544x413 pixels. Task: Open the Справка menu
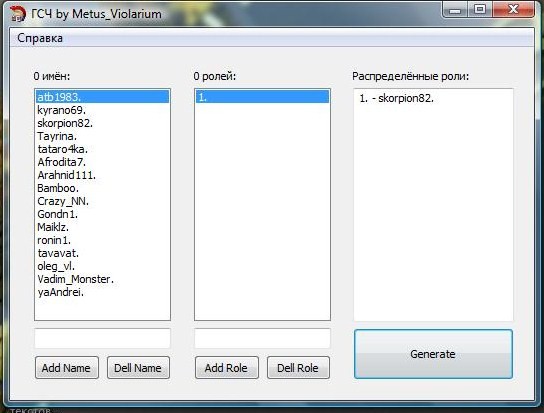(x=40, y=38)
